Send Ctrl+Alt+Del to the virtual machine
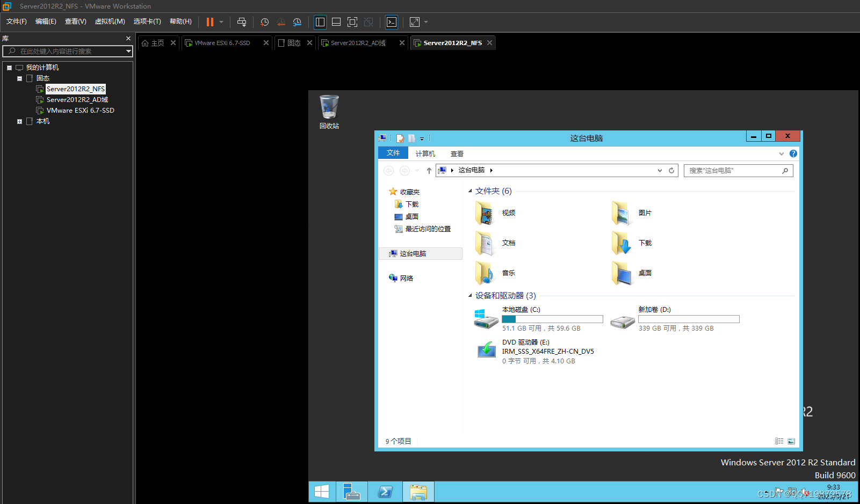This screenshot has width=860, height=504. [x=242, y=22]
